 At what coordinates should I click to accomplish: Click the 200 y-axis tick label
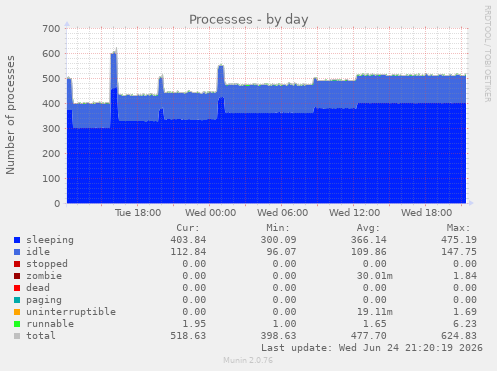click(51, 154)
